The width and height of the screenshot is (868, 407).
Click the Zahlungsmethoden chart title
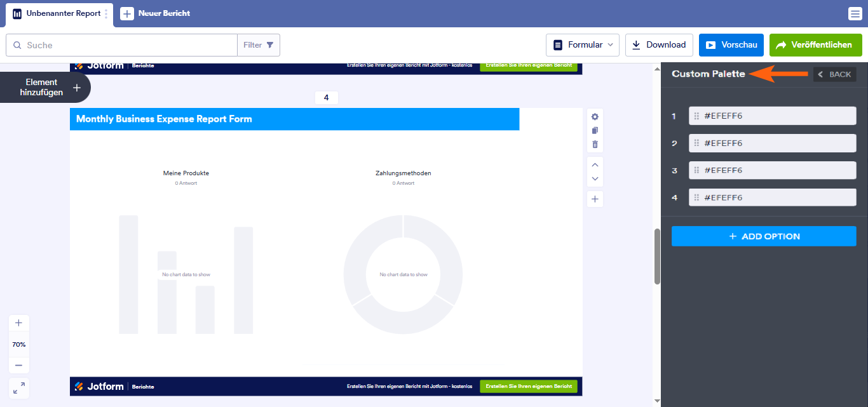[403, 173]
